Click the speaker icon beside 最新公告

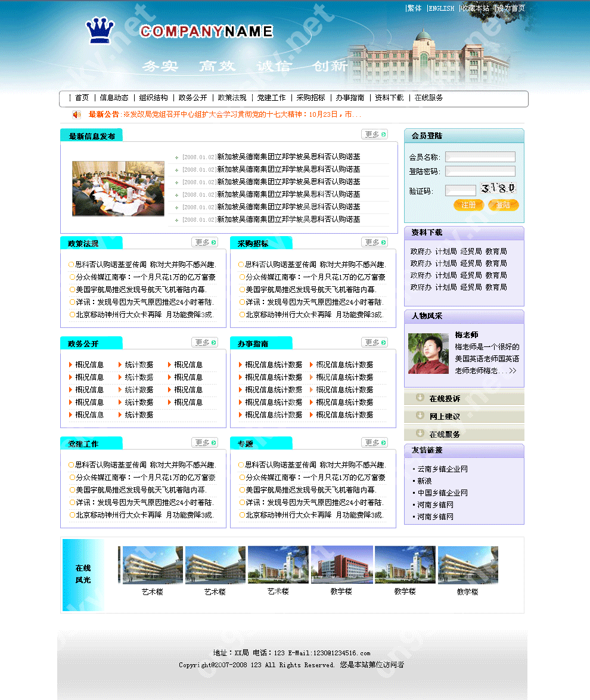click(x=77, y=114)
